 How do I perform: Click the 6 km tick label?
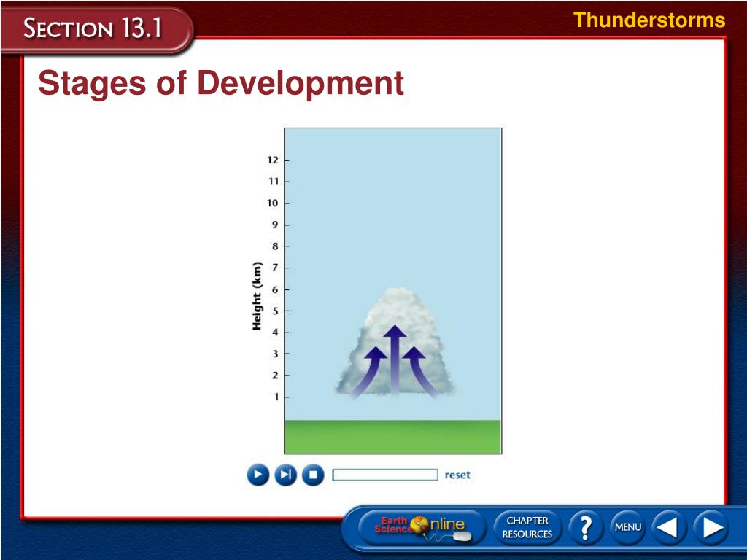click(x=275, y=289)
